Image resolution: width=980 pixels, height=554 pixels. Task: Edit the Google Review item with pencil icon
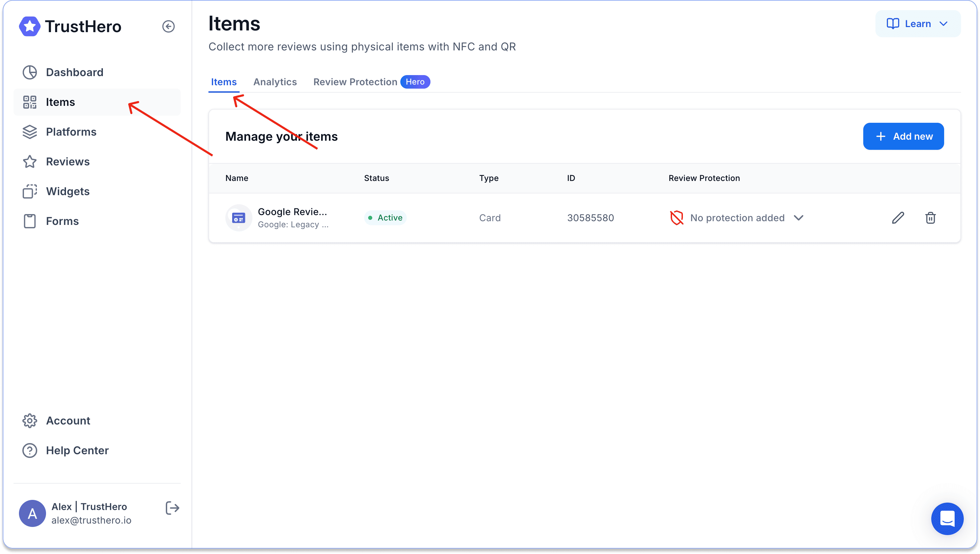click(898, 218)
